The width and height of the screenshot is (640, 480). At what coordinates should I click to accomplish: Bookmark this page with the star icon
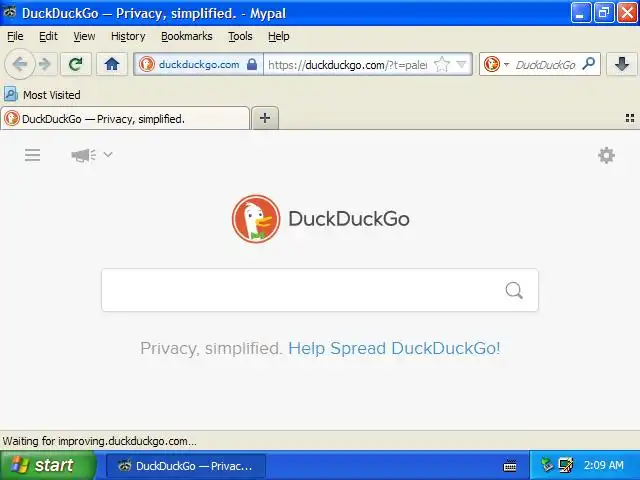tap(442, 64)
